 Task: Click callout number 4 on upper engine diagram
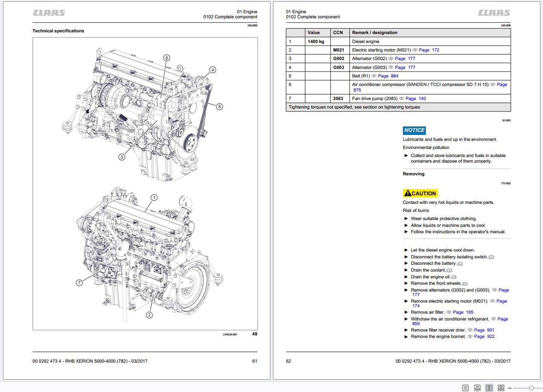click(212, 70)
